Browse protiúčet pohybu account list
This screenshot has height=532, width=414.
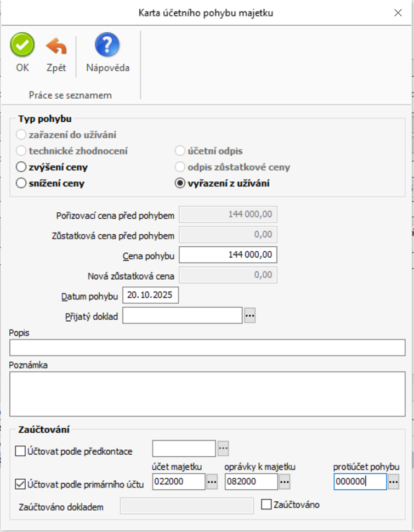pyautogui.click(x=393, y=482)
